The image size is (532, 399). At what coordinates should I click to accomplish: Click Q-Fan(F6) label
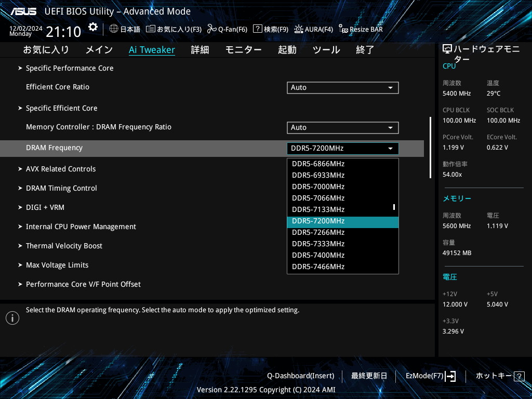pyautogui.click(x=233, y=29)
